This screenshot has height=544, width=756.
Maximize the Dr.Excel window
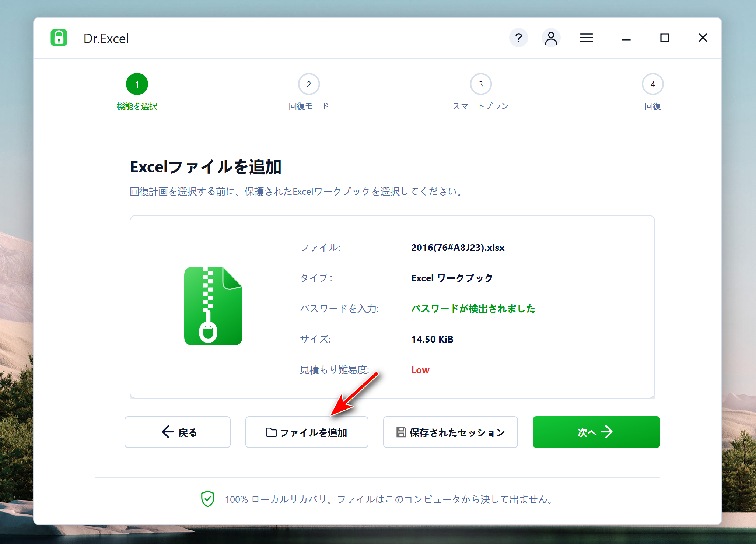coord(664,38)
